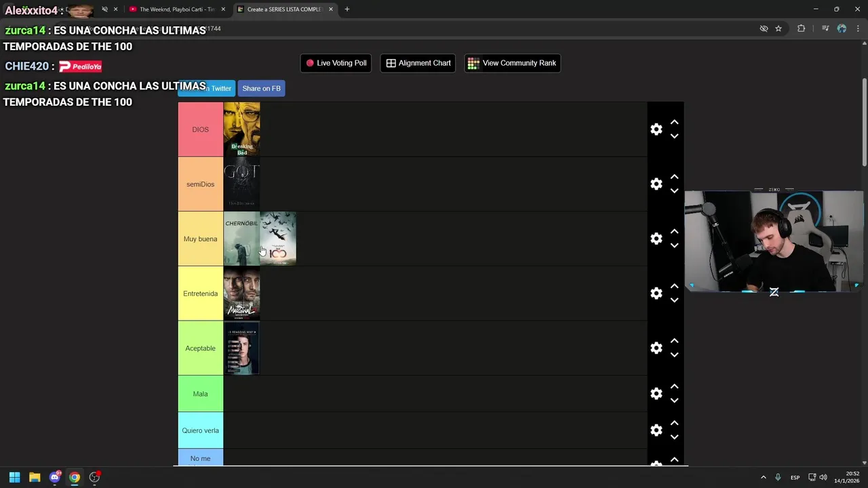View Community Rank
Image resolution: width=868 pixels, height=488 pixels.
pos(512,63)
